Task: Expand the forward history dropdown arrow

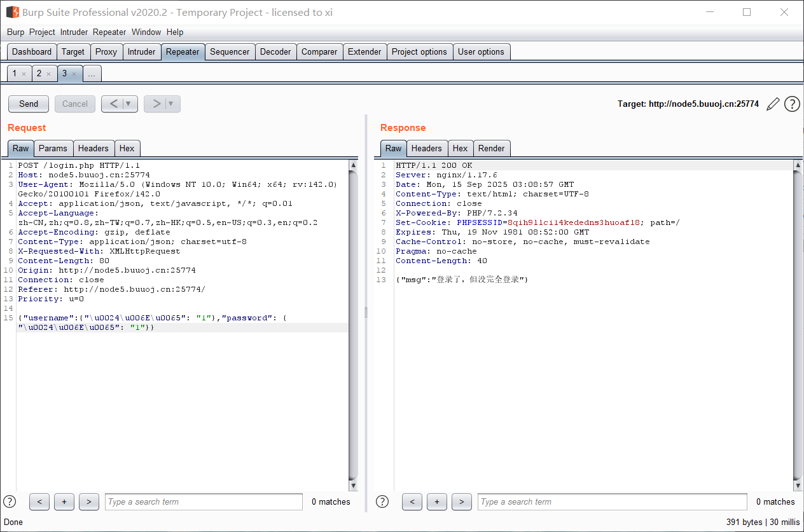Action: pos(171,104)
